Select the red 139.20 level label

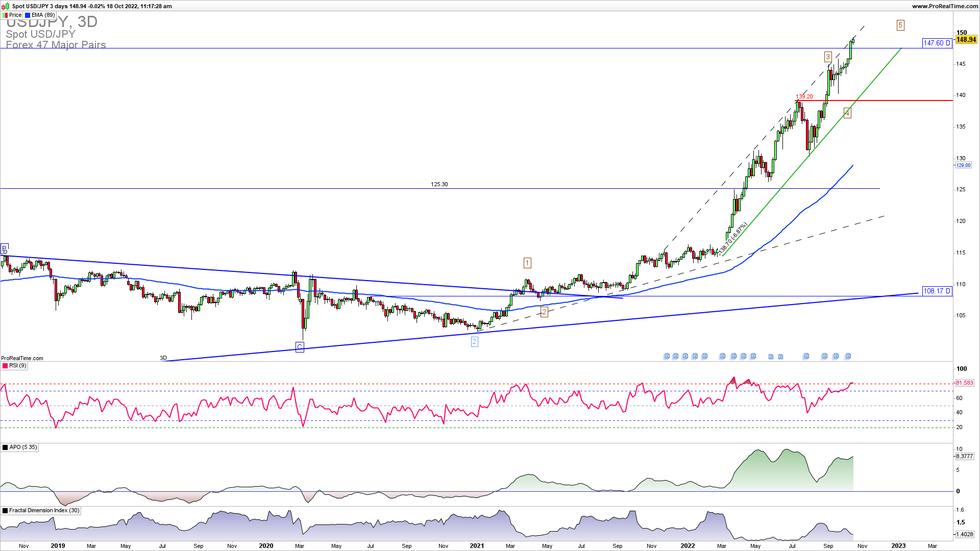tap(804, 96)
